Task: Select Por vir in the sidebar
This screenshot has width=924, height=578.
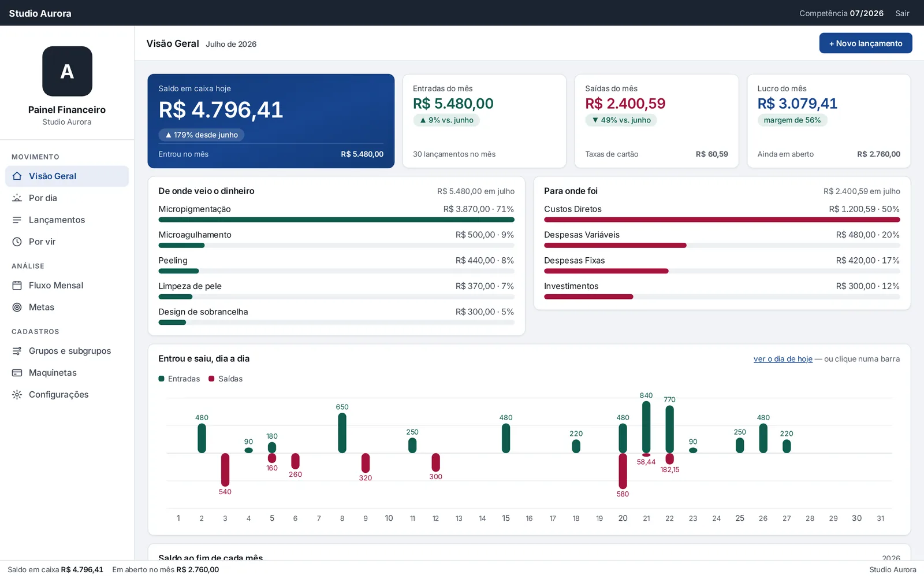Action: [67, 242]
